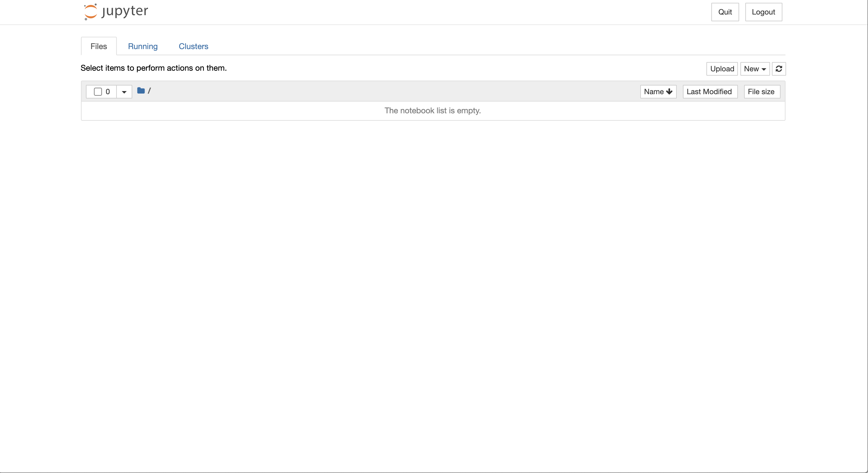Switch to the Running tab
The image size is (868, 473).
tap(142, 46)
